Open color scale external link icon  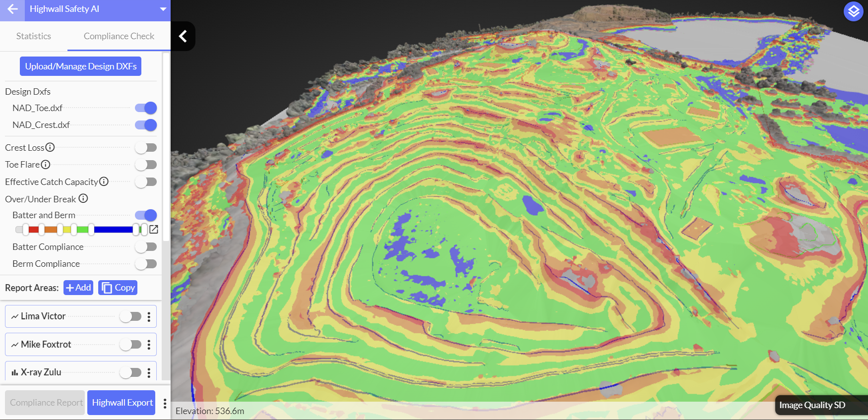click(154, 229)
